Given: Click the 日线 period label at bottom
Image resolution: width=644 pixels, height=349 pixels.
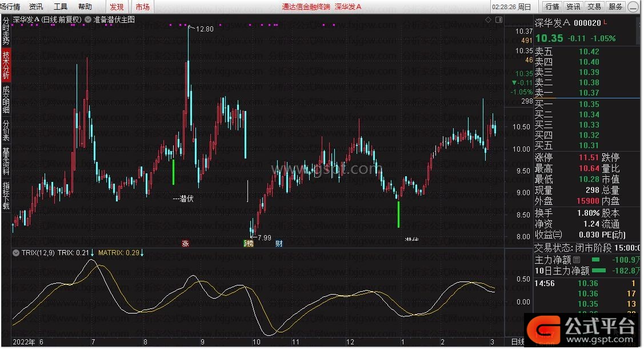Looking at the screenshot, I should coord(518,342).
